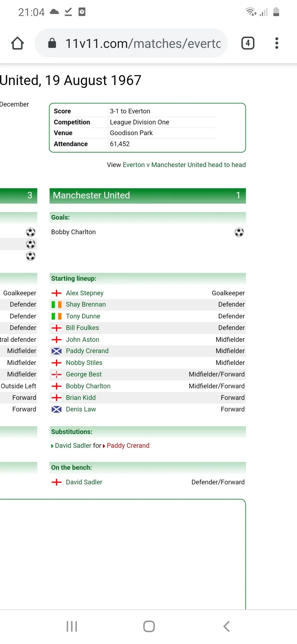Tap the browser home icon
This screenshot has height=644, width=297.
coord(18,43)
